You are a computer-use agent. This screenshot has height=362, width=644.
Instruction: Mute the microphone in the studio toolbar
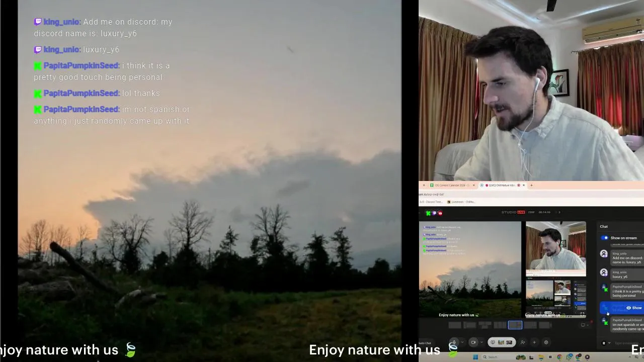click(x=454, y=342)
